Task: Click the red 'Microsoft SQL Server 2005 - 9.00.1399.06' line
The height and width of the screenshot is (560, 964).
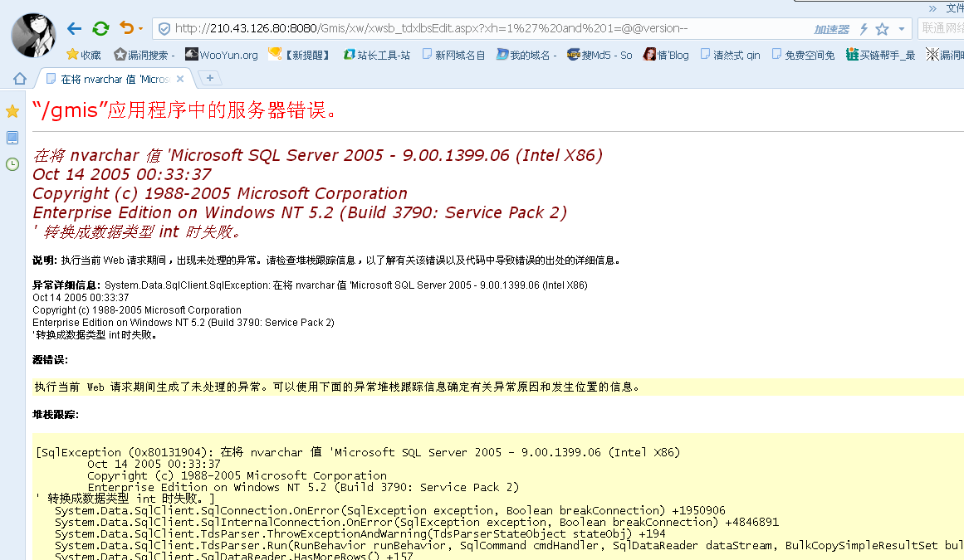Action: click(317, 155)
